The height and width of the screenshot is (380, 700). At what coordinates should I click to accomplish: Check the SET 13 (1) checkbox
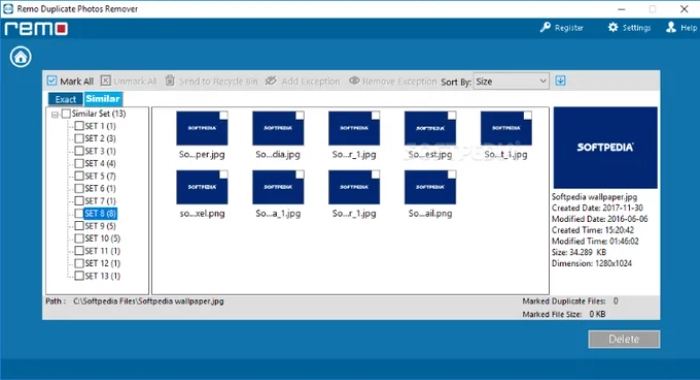click(x=79, y=276)
